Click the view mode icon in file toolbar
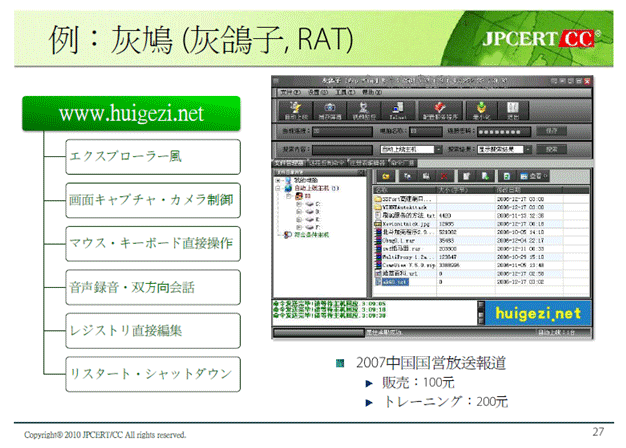Screen dimensions: 626x448 pos(533,176)
